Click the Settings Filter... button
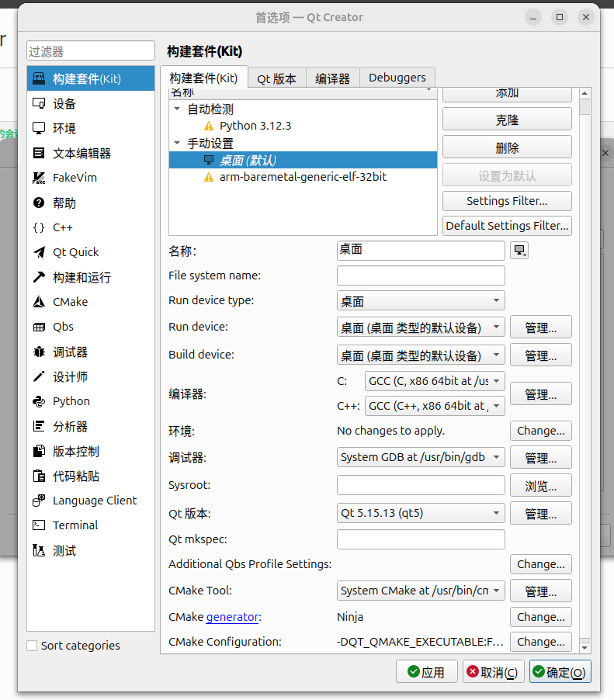The width and height of the screenshot is (614, 700). (507, 201)
